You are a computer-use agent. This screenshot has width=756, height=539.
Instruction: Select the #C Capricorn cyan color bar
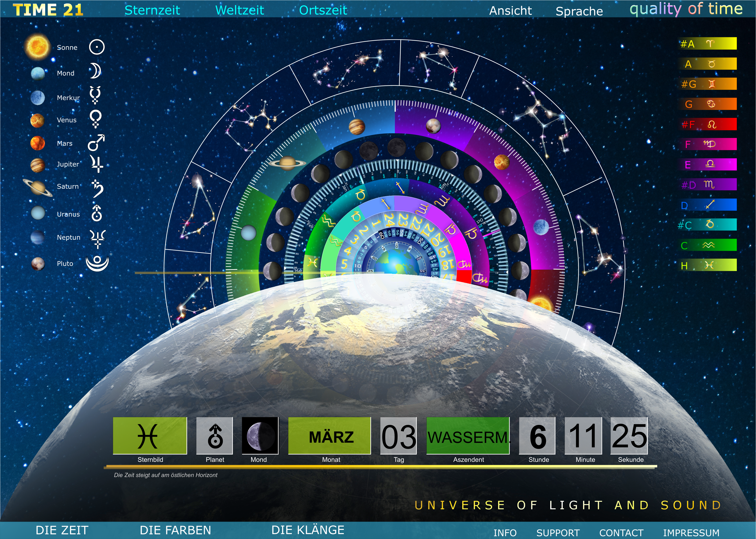707,225
